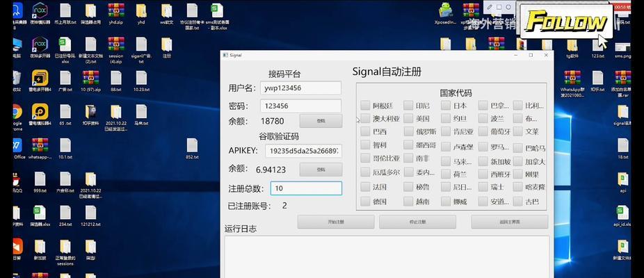Screen dimensions: 644x278
Task: Tick the 古巴 country checkbox
Action: [x=518, y=202]
